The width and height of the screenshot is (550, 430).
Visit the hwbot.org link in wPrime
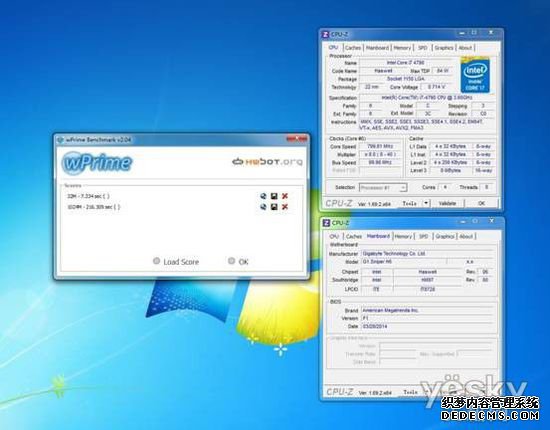[267, 162]
